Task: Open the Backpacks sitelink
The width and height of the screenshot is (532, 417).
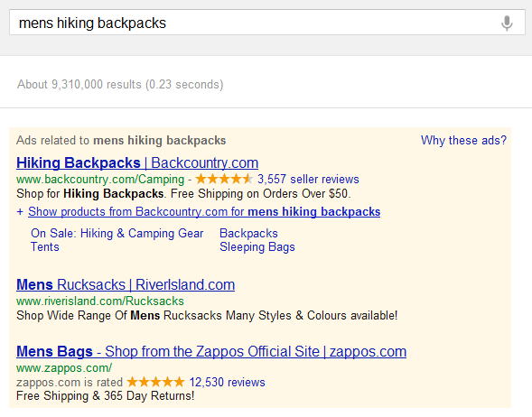Action: [248, 233]
